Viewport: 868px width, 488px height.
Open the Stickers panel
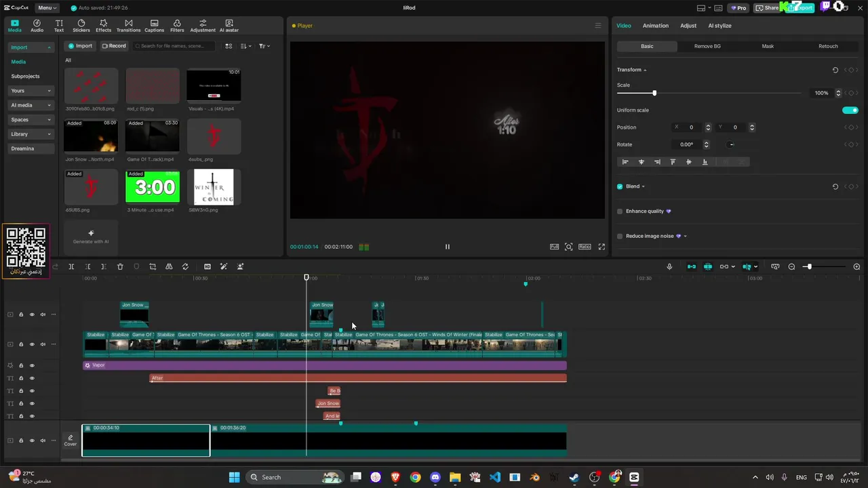click(81, 26)
